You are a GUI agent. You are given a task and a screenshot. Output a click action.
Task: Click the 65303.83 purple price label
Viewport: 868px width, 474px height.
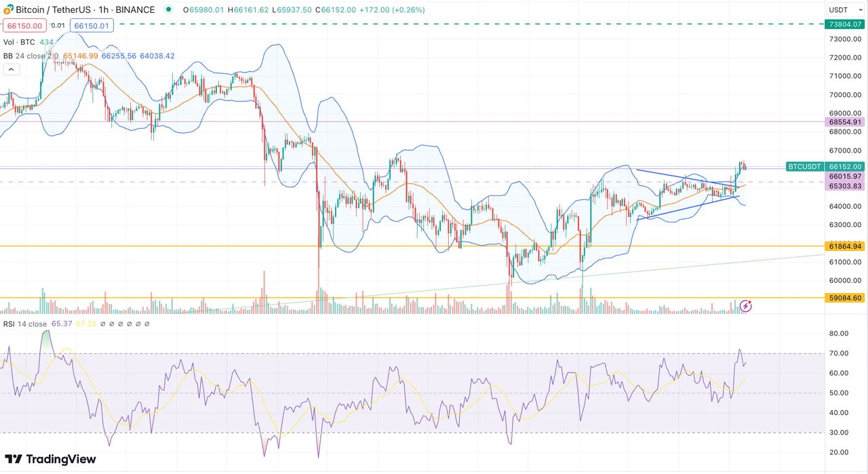pyautogui.click(x=844, y=186)
